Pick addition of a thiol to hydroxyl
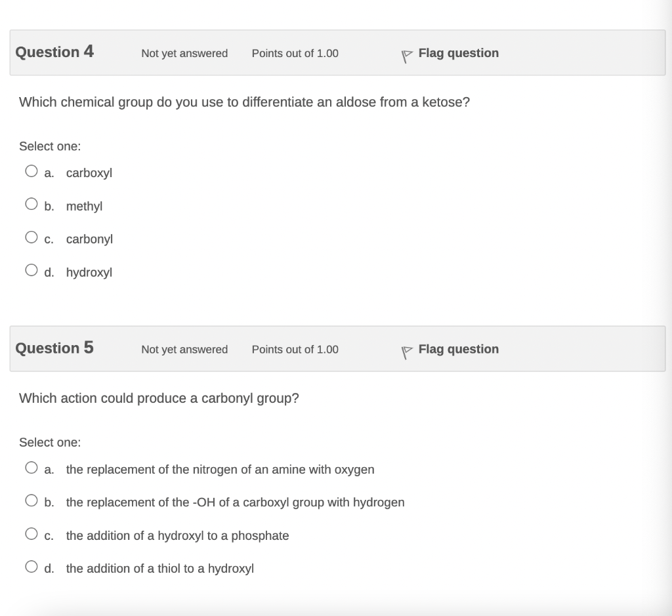Viewport: 672px width, 616px height. (x=31, y=567)
